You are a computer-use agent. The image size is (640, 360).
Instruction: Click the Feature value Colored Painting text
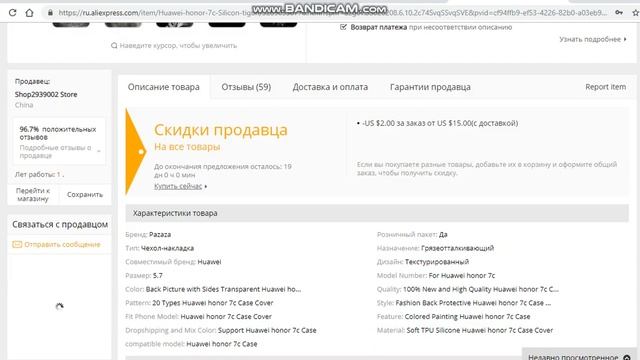click(x=467, y=316)
